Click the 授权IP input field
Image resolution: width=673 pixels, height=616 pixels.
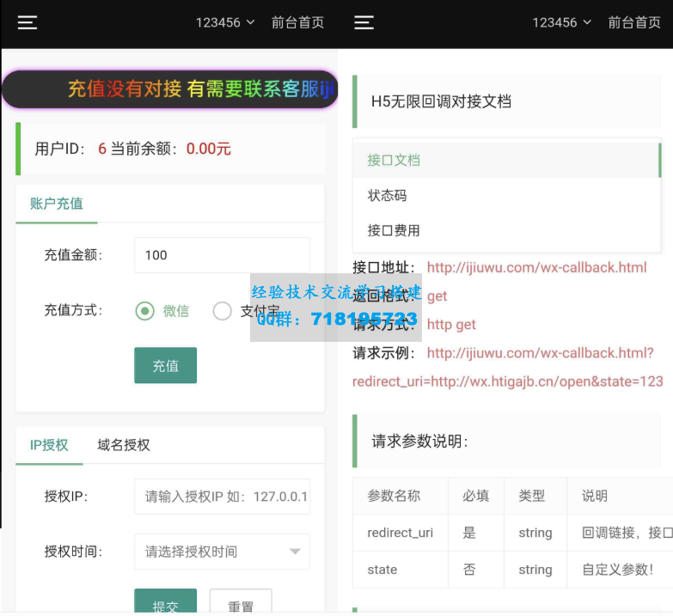[222, 497]
